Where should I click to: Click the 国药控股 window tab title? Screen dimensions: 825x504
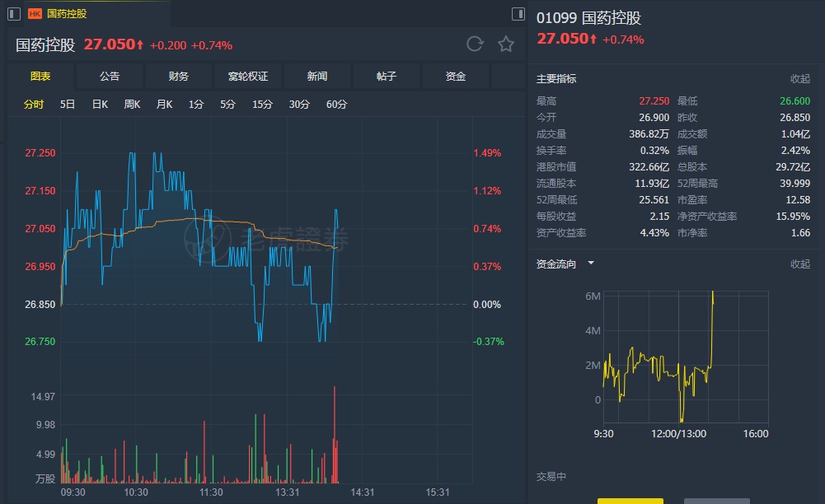67,14
